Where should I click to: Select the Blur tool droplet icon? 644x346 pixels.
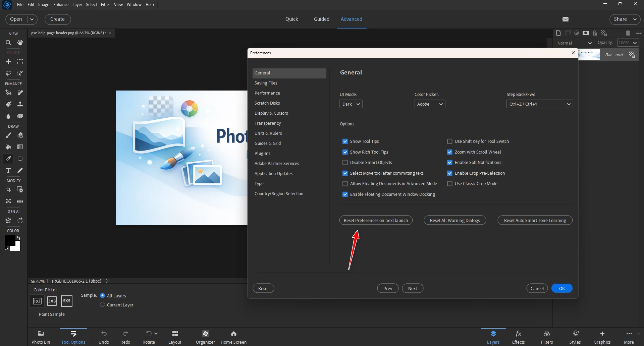8,116
